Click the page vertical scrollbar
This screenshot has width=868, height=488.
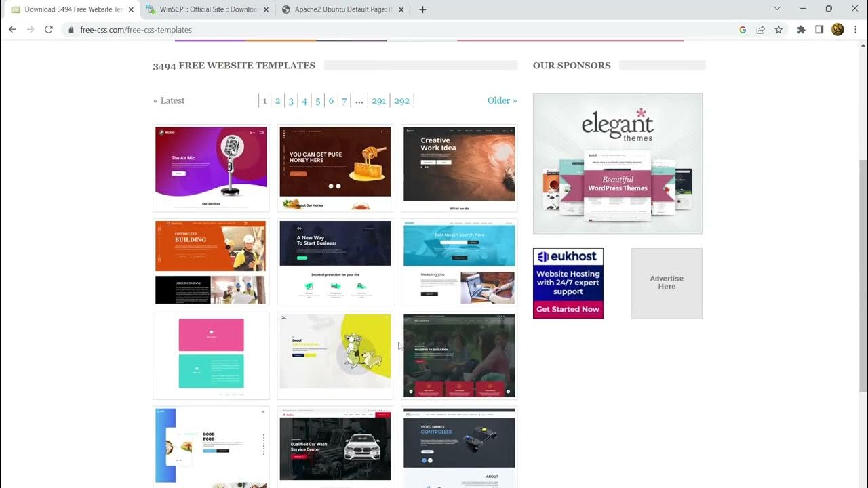pyautogui.click(x=863, y=264)
